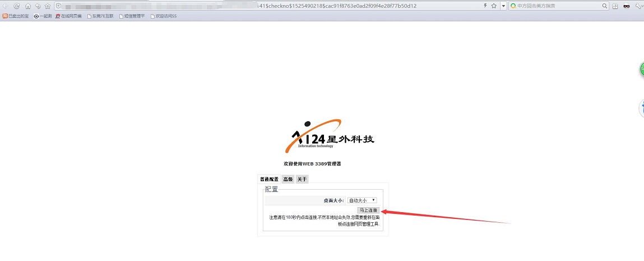Click the magnifier search icon
The height and width of the screenshot is (261, 644).
(x=605, y=6)
